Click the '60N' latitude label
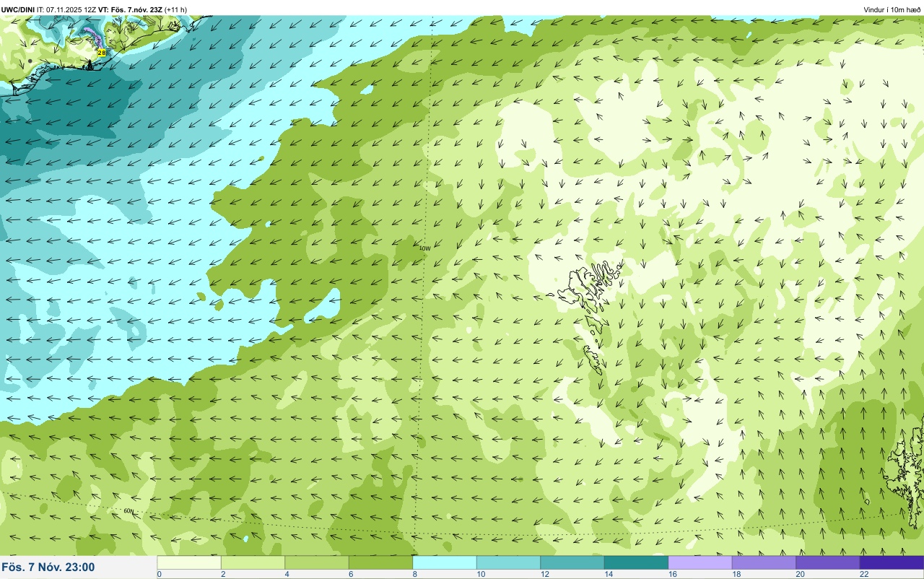This screenshot has width=924, height=579. 128,511
